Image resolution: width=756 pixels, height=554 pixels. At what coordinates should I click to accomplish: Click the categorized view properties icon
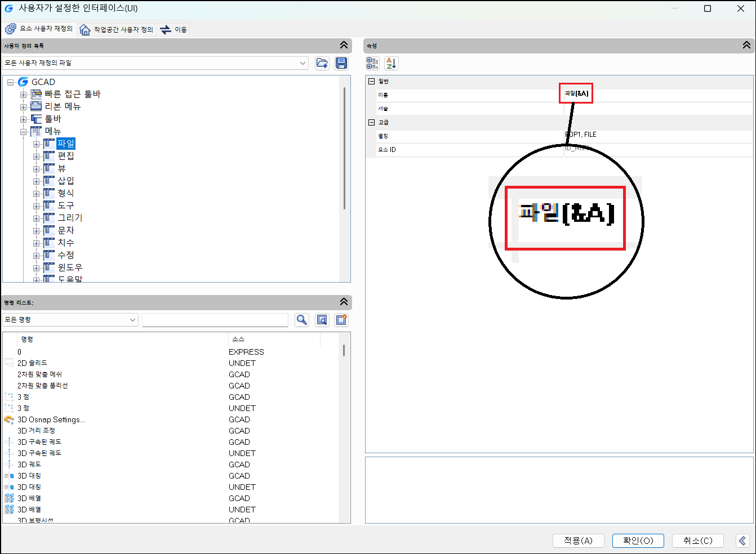pyautogui.click(x=372, y=63)
